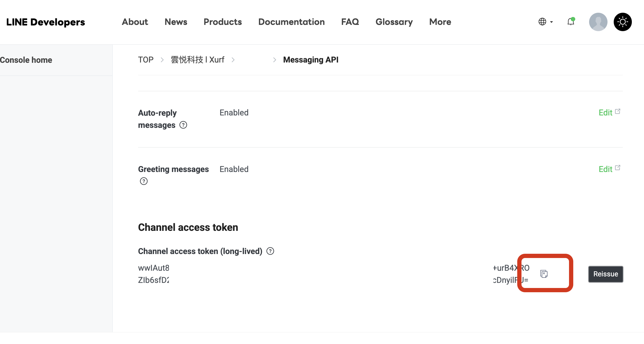Click the LINE Developers logo
The image size is (644, 344).
46,22
